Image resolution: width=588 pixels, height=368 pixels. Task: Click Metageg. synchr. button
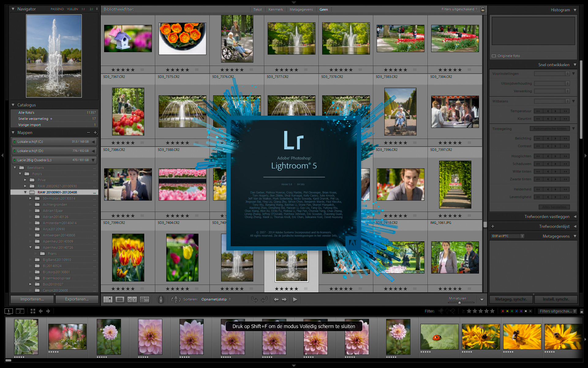(x=511, y=299)
